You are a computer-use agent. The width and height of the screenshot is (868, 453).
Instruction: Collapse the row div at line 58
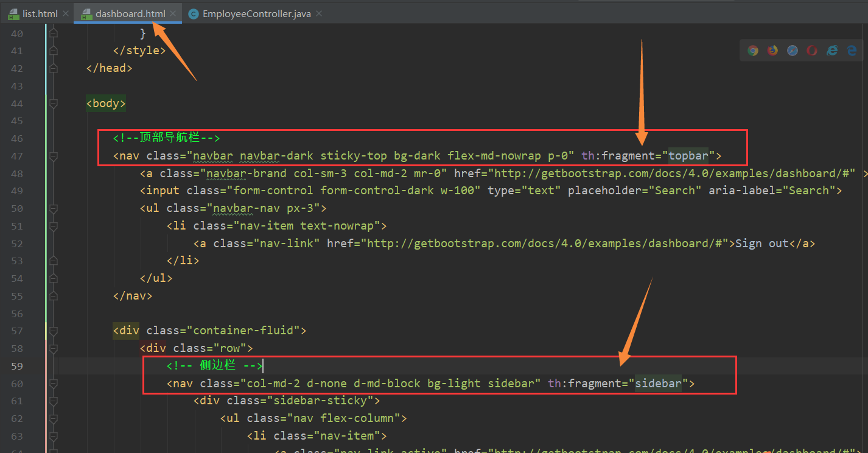point(54,348)
